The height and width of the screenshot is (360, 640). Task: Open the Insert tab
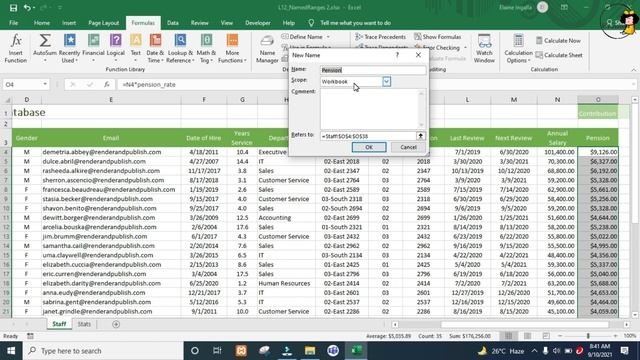pos(69,23)
